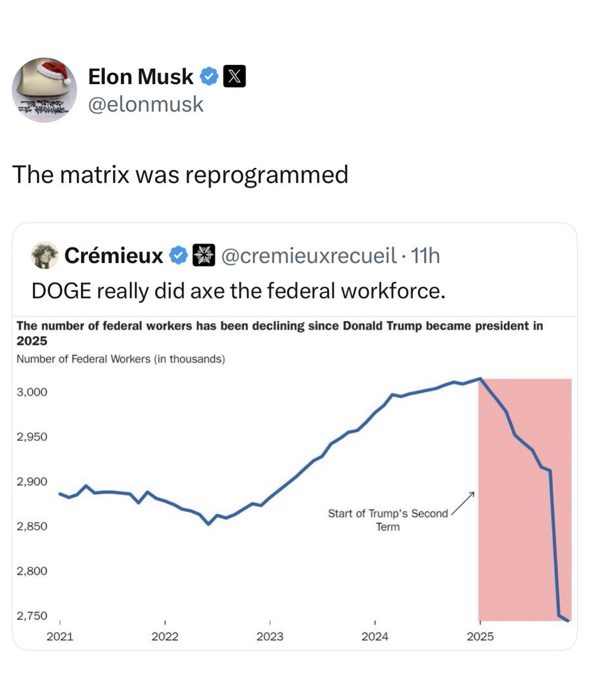Click the black X affiliation badge
590x700 pixels.
pos(234,76)
